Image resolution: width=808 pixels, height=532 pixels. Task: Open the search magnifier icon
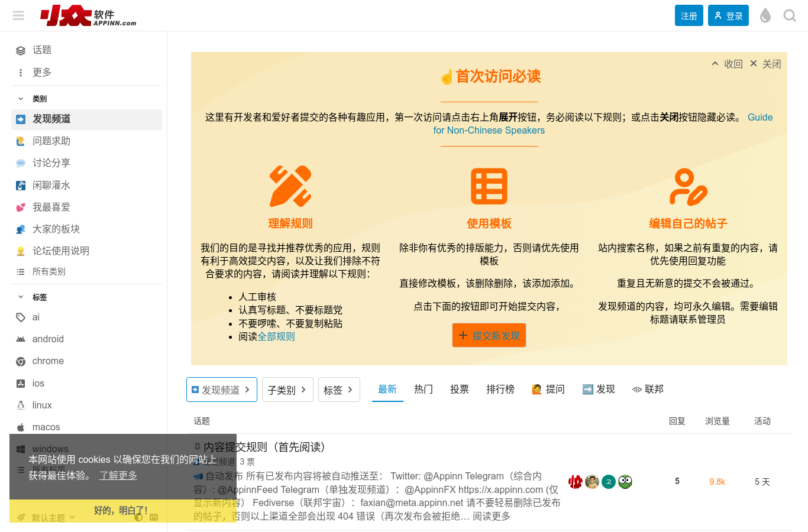pyautogui.click(x=790, y=15)
